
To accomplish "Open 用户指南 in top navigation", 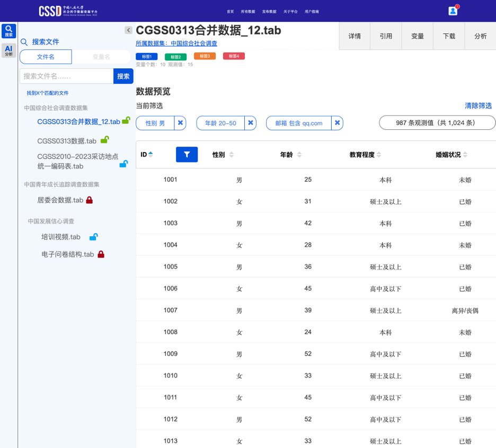I will tap(312, 11).
